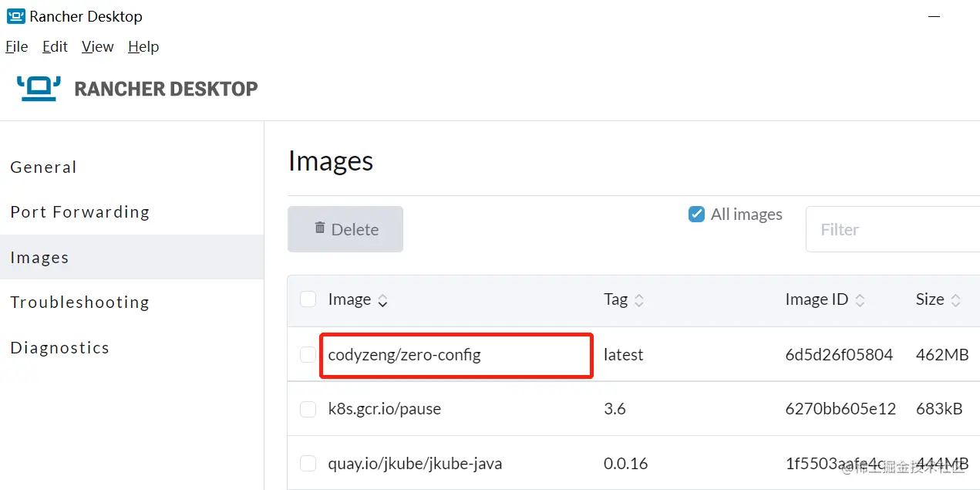Sort by Tag column arrows
Viewport: 980px width, 490px height.
(638, 301)
